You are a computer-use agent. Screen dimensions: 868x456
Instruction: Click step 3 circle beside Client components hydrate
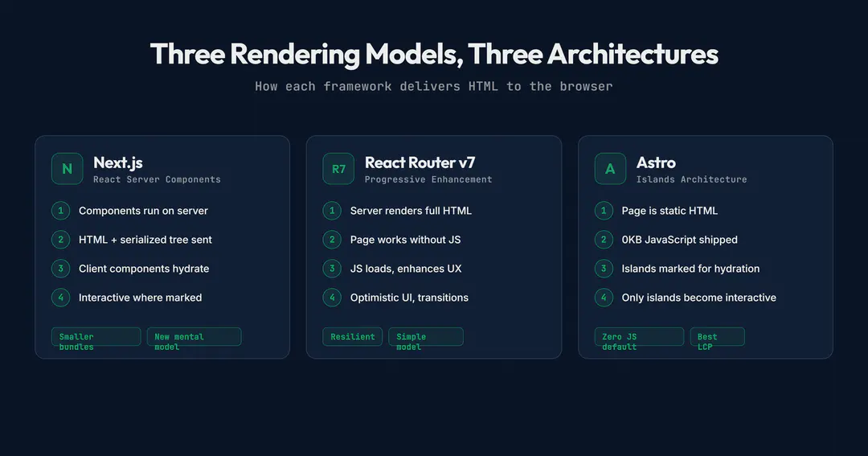pyautogui.click(x=61, y=269)
